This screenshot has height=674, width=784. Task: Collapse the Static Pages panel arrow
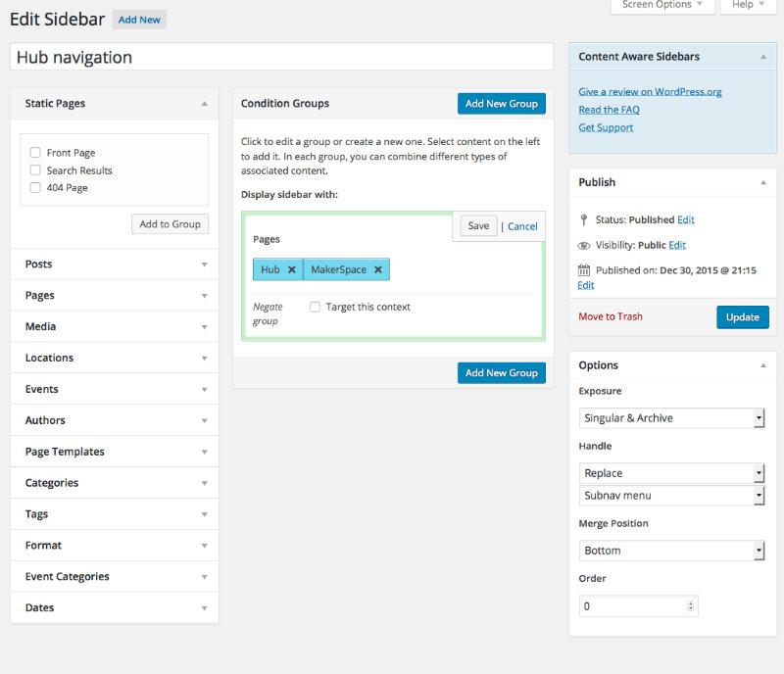click(204, 104)
